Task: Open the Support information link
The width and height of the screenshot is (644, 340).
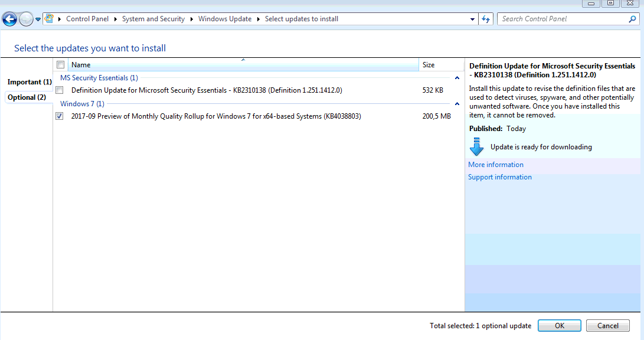Action: point(500,177)
